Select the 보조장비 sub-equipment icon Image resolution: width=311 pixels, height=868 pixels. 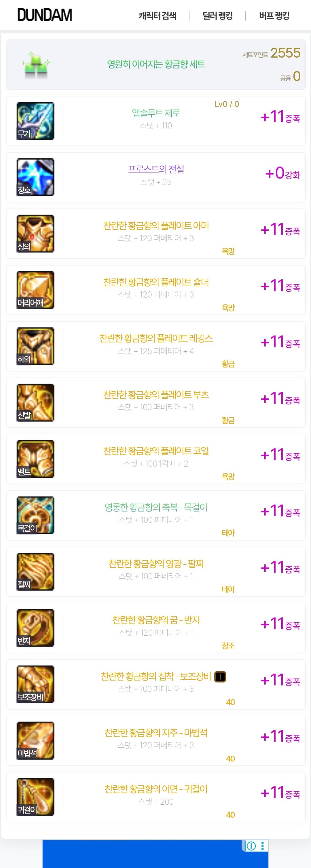tap(35, 684)
